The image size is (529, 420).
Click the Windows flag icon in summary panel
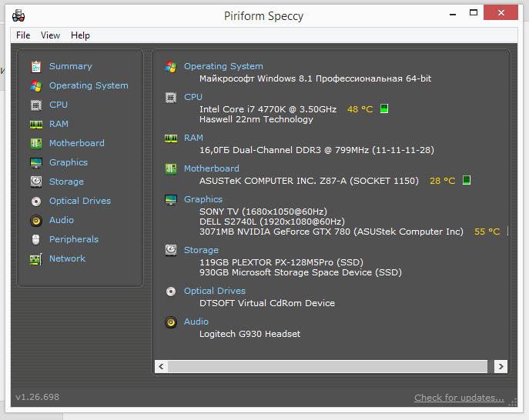pos(171,67)
